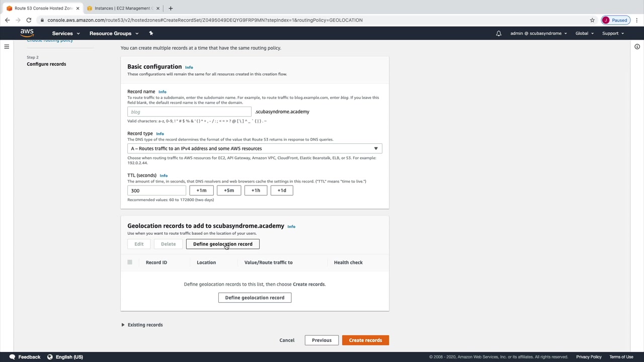Click the Paused profile button
The width and height of the screenshot is (644, 362).
(615, 20)
